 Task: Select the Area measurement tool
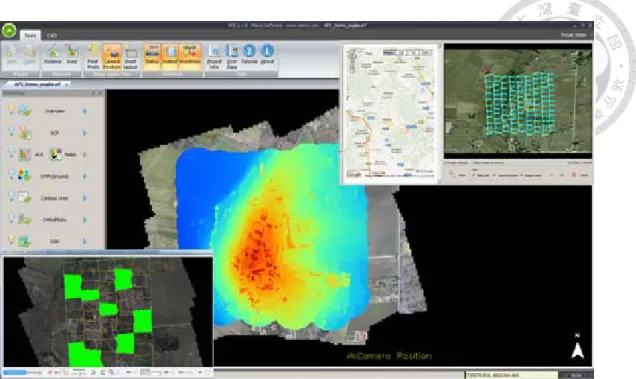(x=72, y=55)
